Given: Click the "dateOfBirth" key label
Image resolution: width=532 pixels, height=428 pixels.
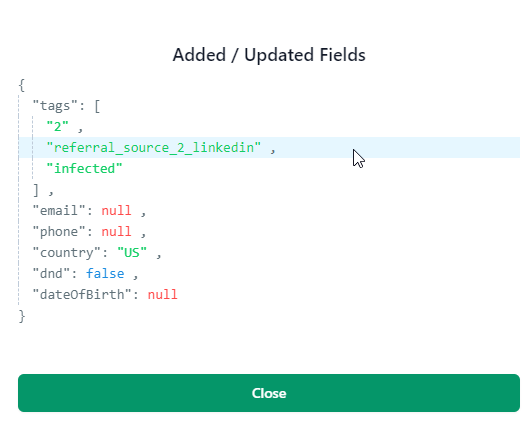Looking at the screenshot, I should pyautogui.click(x=82, y=294).
